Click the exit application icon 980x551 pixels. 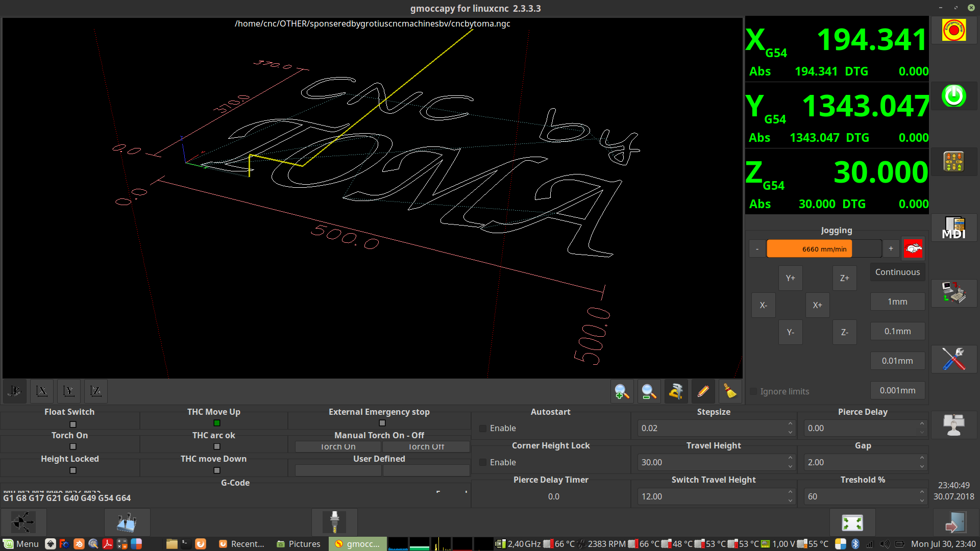click(955, 523)
